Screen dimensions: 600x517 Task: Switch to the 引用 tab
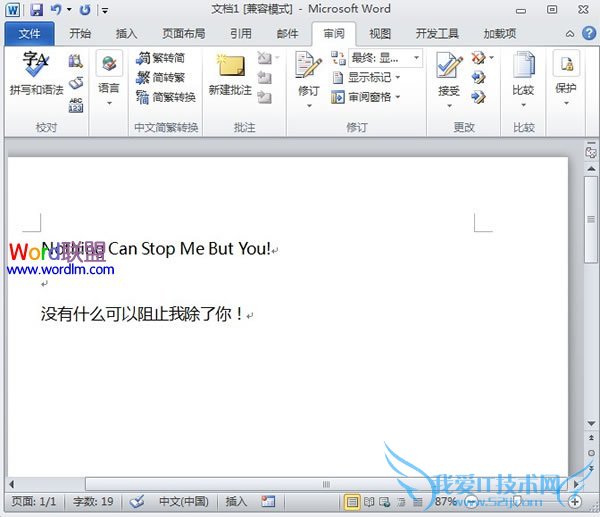pyautogui.click(x=241, y=34)
